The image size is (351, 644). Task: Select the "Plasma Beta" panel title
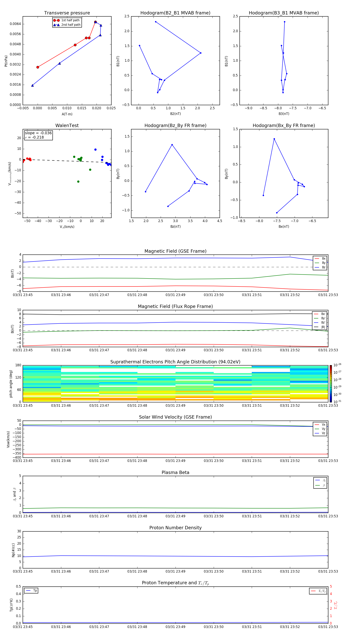(x=175, y=472)
